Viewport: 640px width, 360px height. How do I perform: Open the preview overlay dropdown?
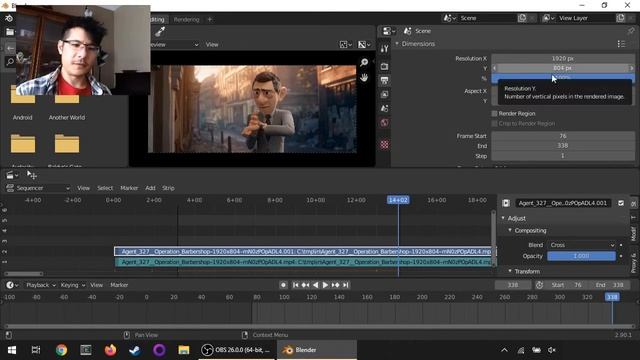point(364,44)
